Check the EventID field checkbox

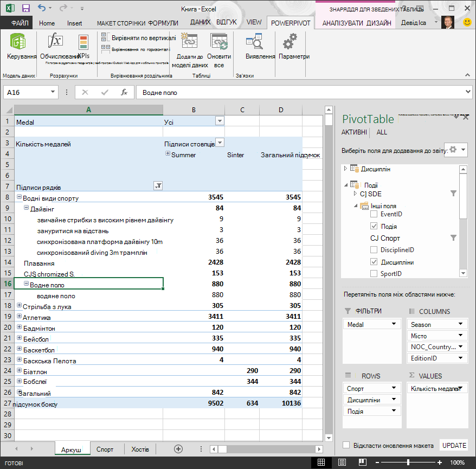374,214
